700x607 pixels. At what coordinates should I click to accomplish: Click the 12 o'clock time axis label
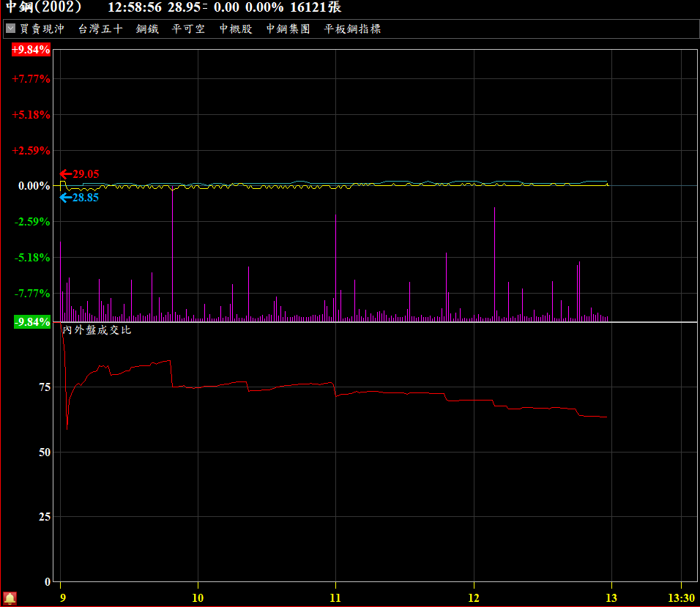pos(474,597)
